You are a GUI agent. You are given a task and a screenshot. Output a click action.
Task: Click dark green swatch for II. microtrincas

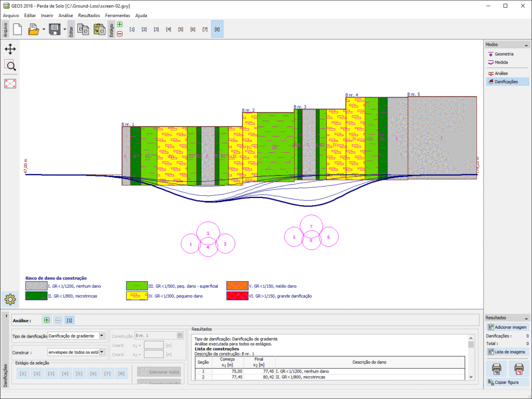point(36,296)
